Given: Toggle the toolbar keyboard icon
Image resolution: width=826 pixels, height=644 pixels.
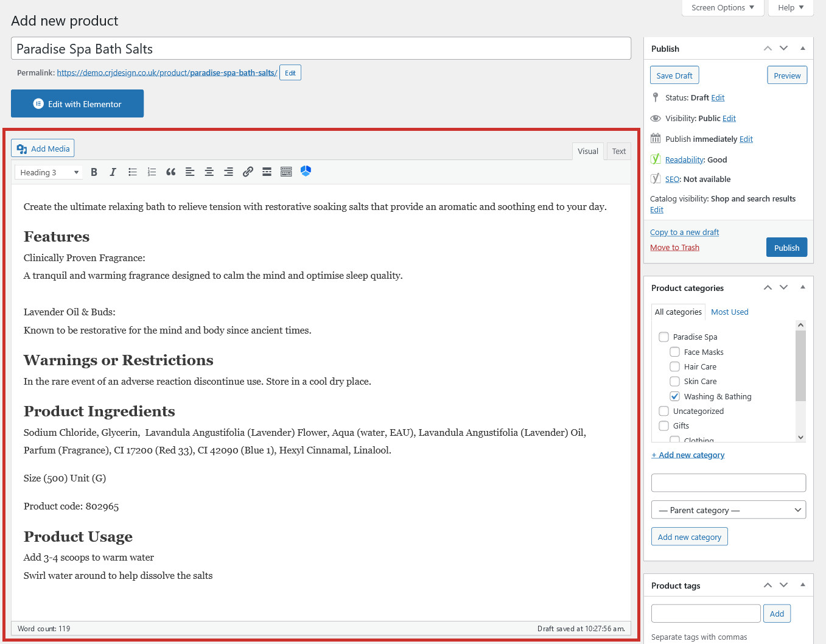Looking at the screenshot, I should point(286,172).
